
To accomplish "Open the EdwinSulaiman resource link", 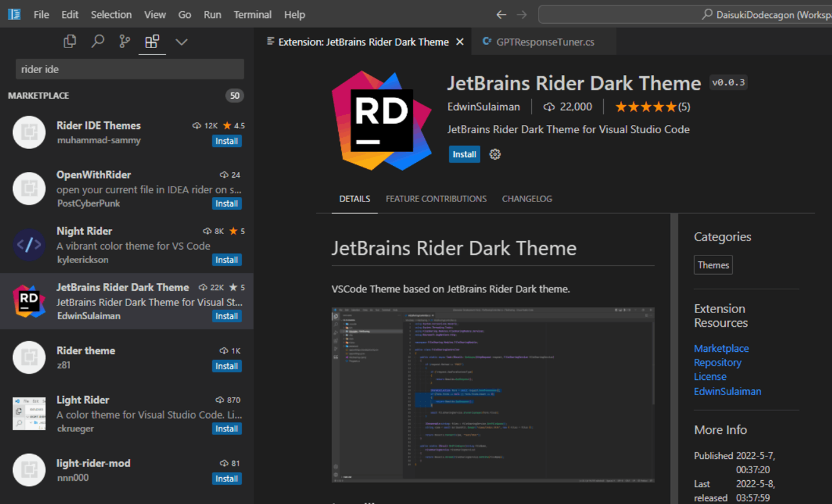I will tap(727, 392).
